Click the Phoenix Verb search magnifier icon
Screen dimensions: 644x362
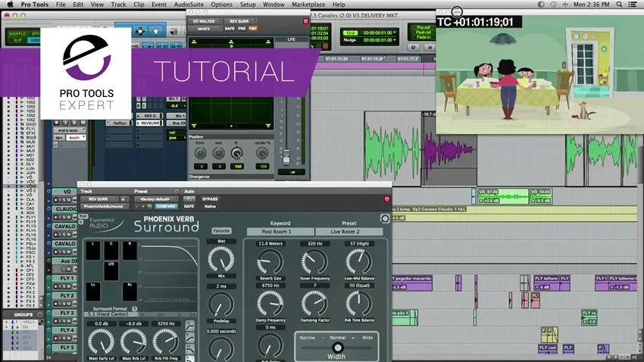tap(384, 219)
